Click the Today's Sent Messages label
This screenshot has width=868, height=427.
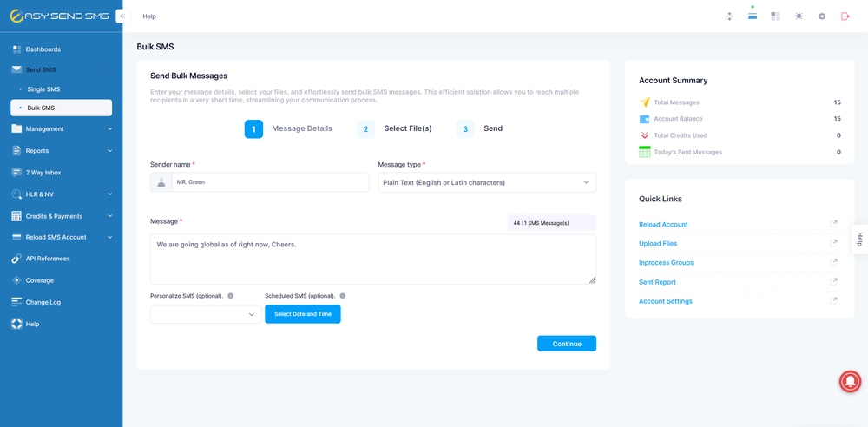pyautogui.click(x=688, y=152)
